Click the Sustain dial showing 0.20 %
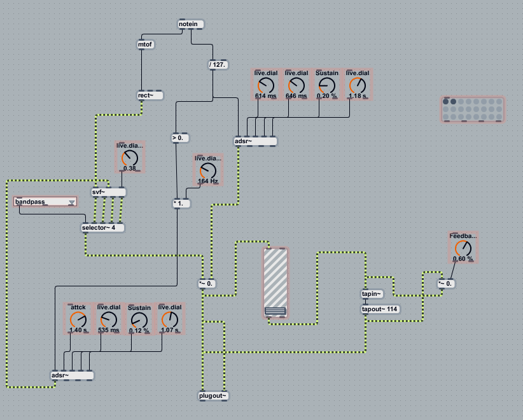This screenshot has width=523, height=420. [x=327, y=86]
